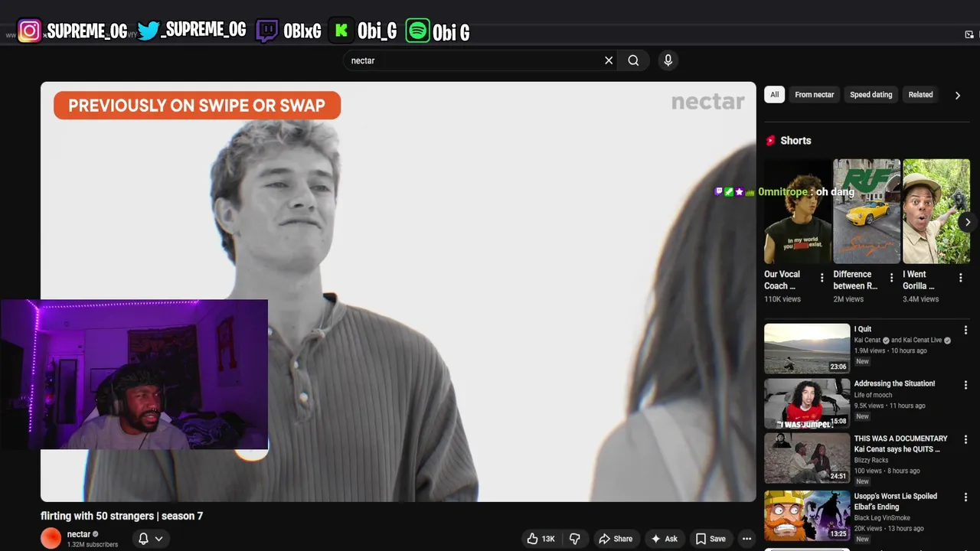Click the magnifier search button
The height and width of the screenshot is (551, 980).
[633, 60]
